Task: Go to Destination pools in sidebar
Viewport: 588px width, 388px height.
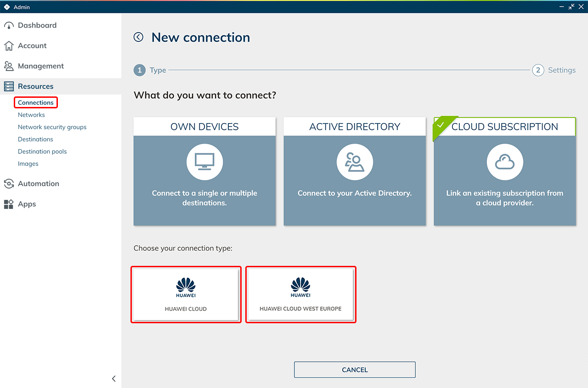Action: click(42, 152)
